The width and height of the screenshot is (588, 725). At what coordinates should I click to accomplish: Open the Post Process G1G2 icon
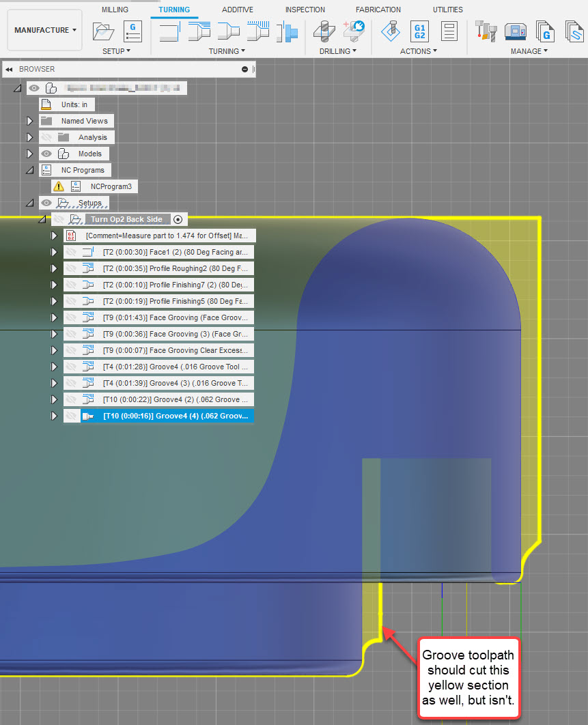point(419,31)
